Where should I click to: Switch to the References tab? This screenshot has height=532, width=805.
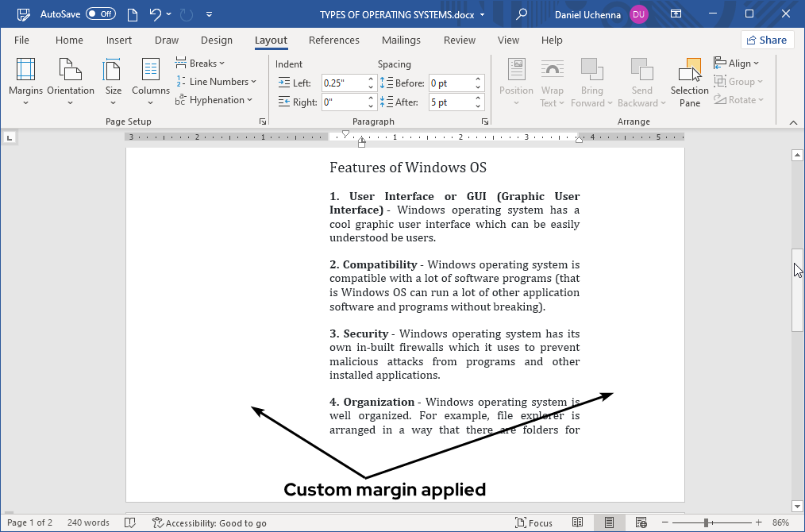tap(333, 40)
